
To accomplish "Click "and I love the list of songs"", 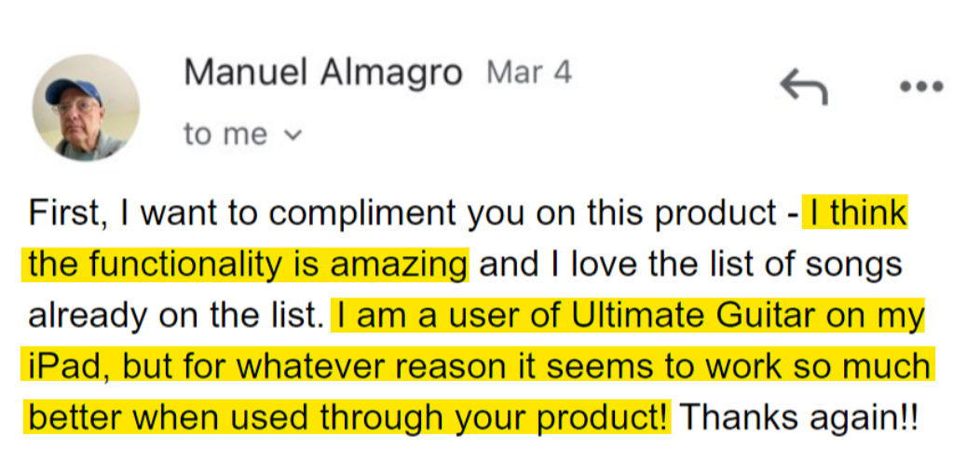I will pos(690,266).
